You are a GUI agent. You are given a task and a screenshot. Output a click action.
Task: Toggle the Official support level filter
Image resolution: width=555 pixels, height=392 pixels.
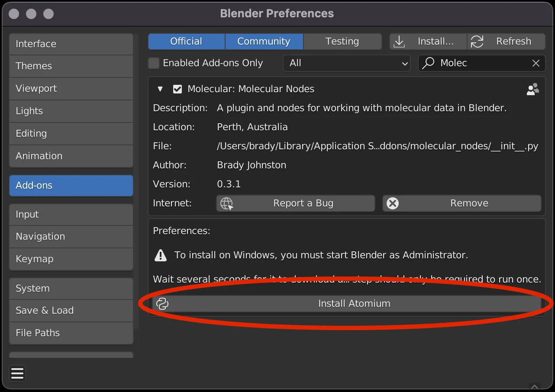point(186,42)
